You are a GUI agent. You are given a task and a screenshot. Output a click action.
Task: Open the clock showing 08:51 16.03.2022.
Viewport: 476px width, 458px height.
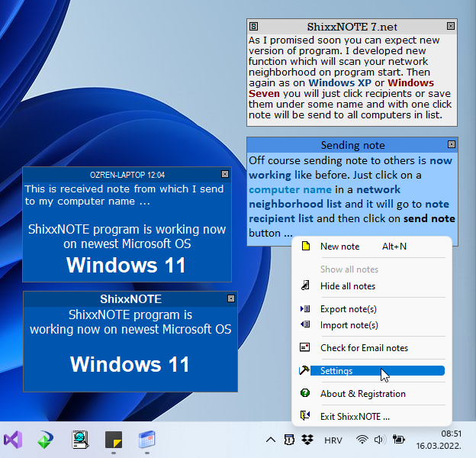click(439, 440)
